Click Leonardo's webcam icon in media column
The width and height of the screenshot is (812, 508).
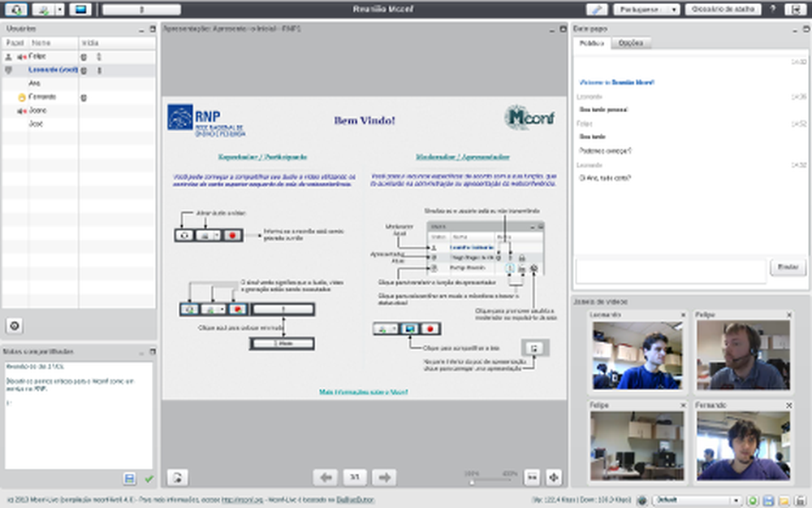(84, 70)
